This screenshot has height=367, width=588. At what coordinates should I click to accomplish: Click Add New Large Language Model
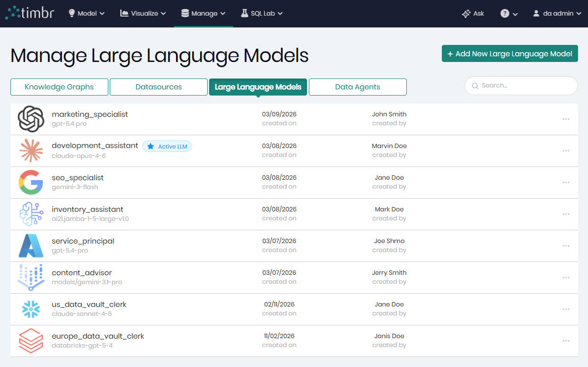point(509,53)
